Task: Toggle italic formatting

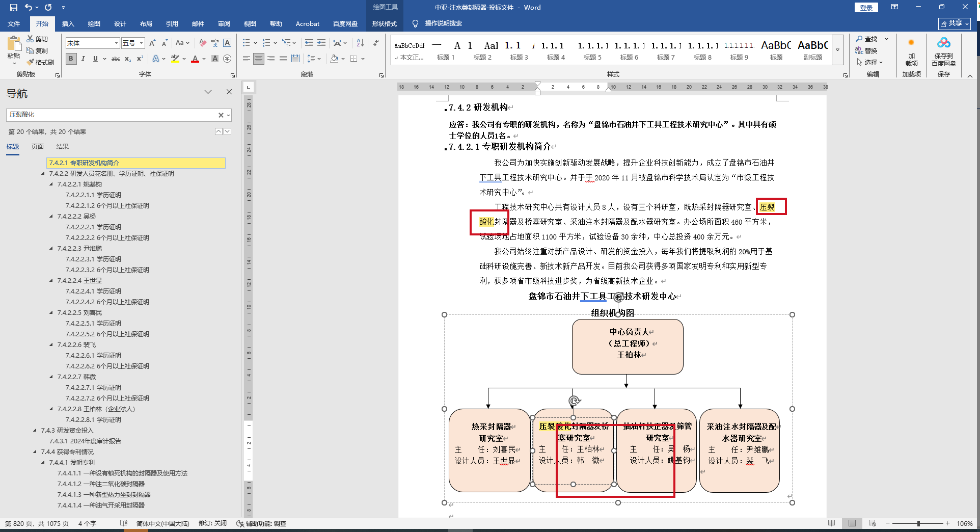Action: (x=83, y=59)
